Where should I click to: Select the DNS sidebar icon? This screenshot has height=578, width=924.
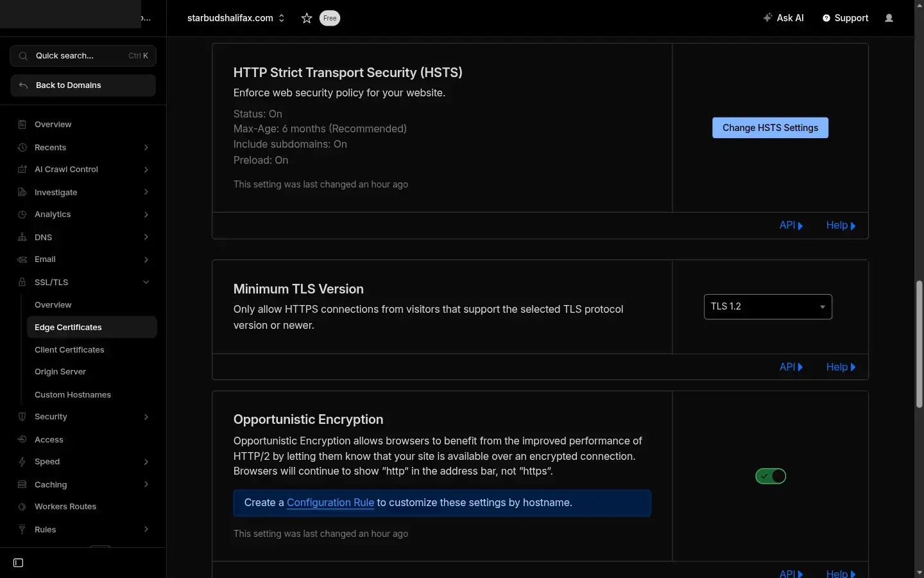[21, 237]
